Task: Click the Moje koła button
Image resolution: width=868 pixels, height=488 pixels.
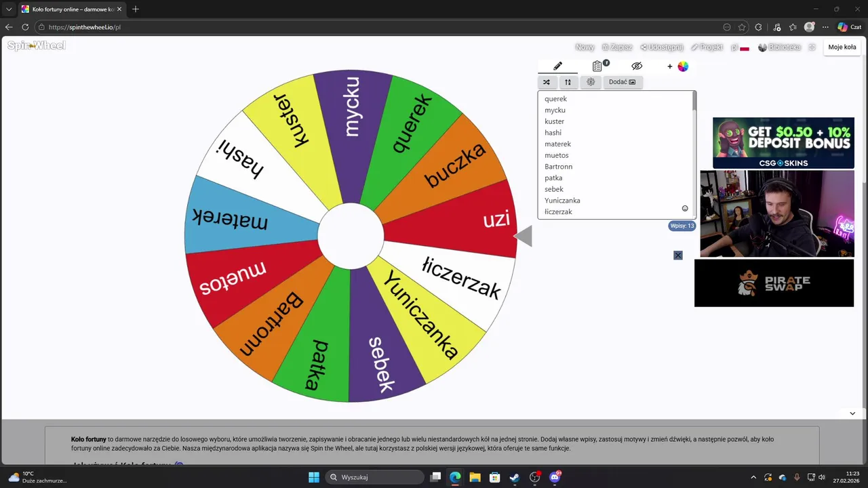Action: (x=842, y=47)
